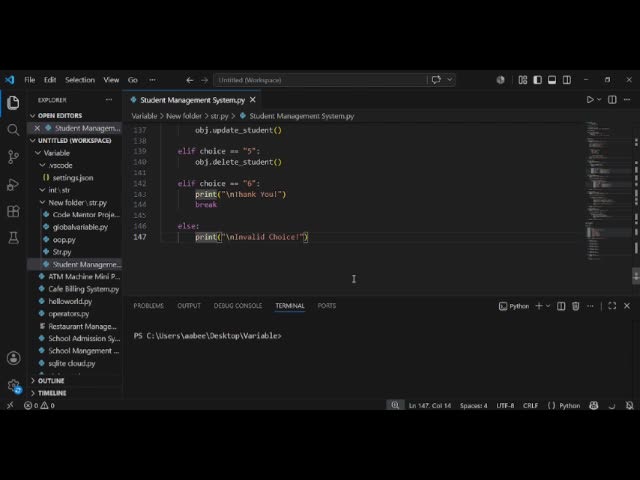Open the Accounts menu icon
This screenshot has height=480, width=640.
point(13,358)
